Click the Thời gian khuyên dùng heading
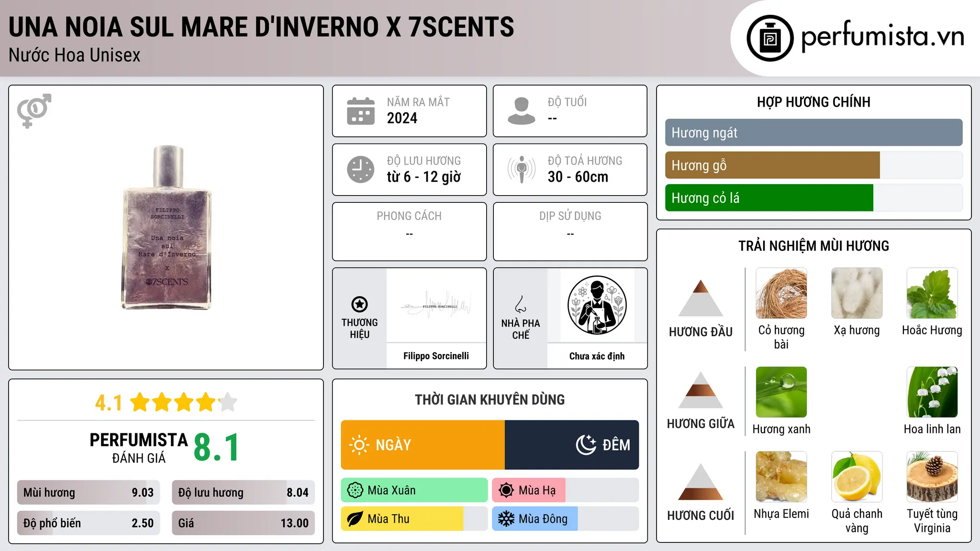The width and height of the screenshot is (980, 551). coord(490,399)
